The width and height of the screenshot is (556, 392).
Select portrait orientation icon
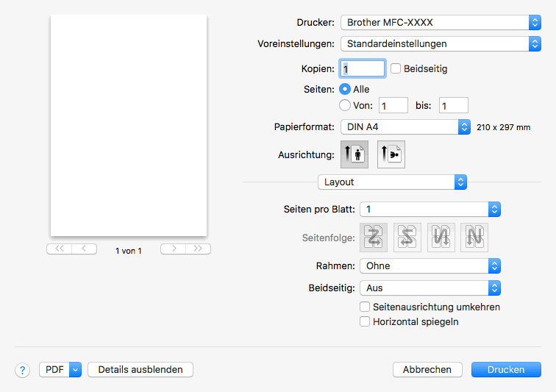point(354,154)
